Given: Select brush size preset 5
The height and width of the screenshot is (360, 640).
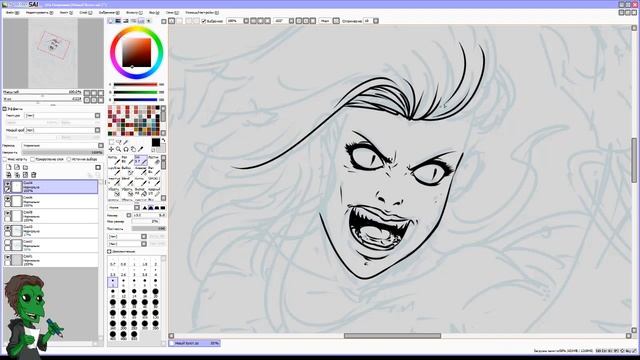Looking at the screenshot, I should (113, 282).
